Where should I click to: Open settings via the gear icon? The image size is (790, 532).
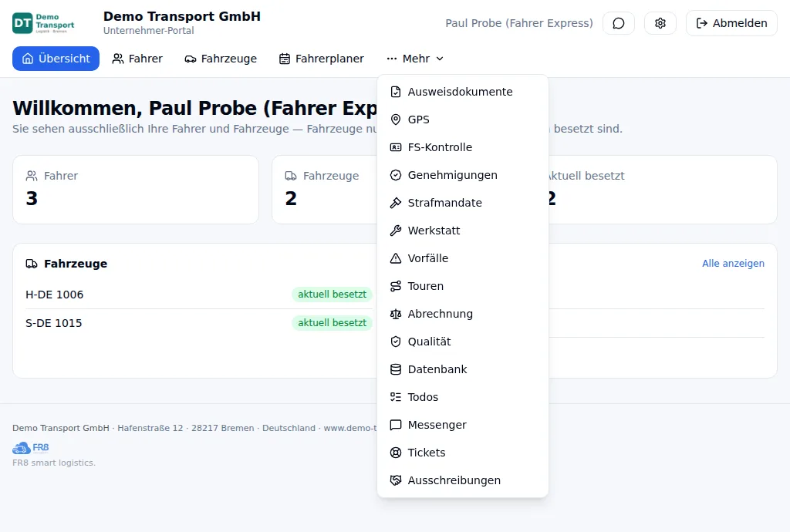[x=660, y=23]
